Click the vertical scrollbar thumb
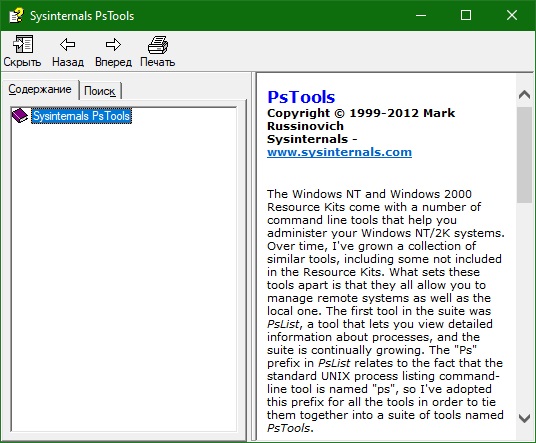 click(524, 155)
